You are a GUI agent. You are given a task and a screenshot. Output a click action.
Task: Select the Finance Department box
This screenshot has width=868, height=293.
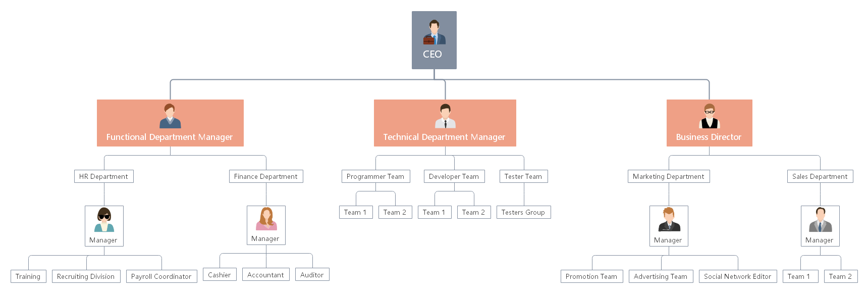(x=266, y=176)
